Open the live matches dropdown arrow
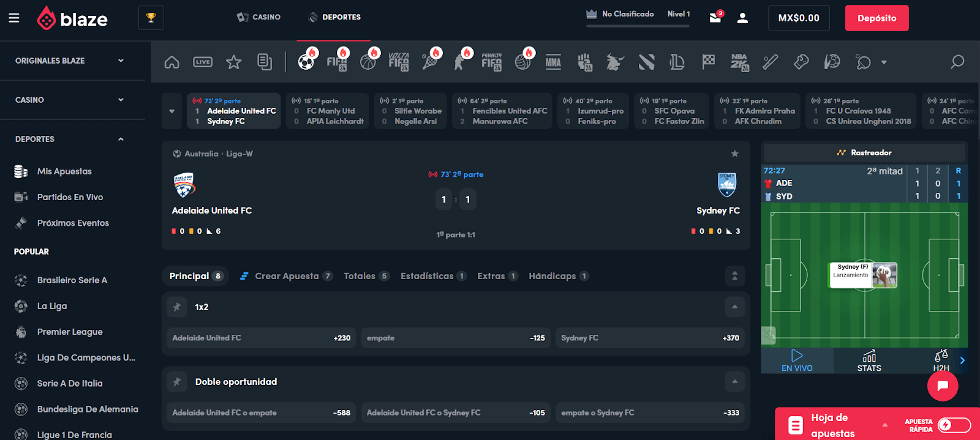The width and height of the screenshot is (980, 440). point(171,111)
